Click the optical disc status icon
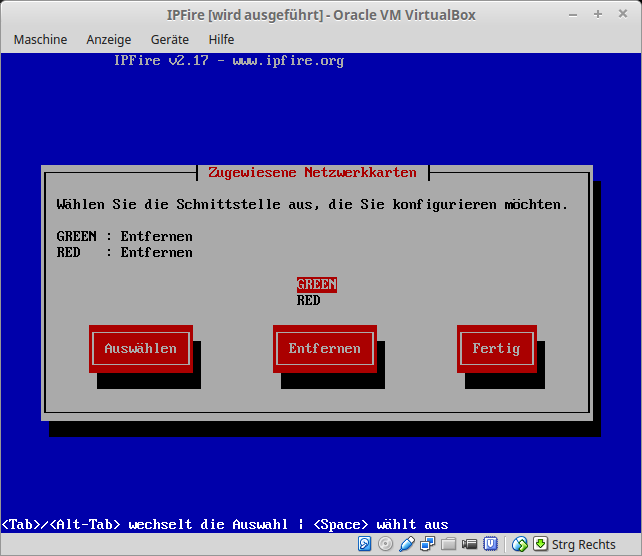Viewport: 642px width, 556px height. 385,544
